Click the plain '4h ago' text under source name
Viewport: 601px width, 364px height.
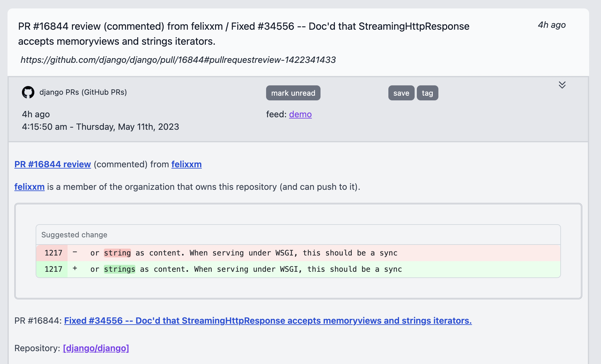pyautogui.click(x=36, y=114)
